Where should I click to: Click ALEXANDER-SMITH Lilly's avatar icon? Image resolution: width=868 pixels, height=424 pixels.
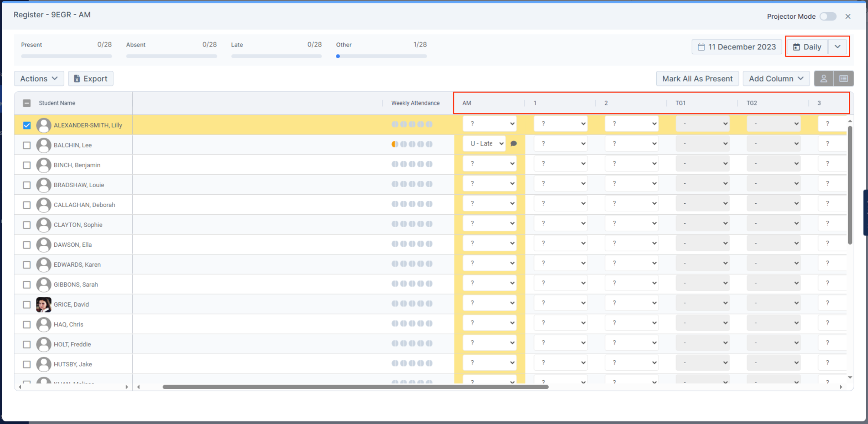coord(44,125)
